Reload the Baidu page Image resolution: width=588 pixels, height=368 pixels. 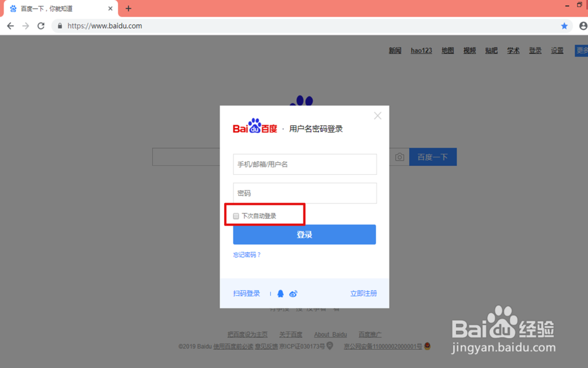tap(41, 26)
